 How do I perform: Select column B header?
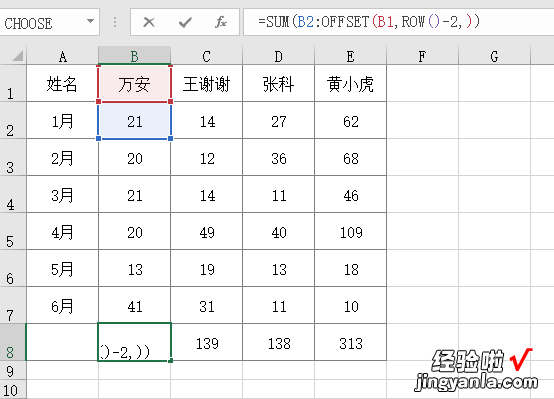pos(135,56)
